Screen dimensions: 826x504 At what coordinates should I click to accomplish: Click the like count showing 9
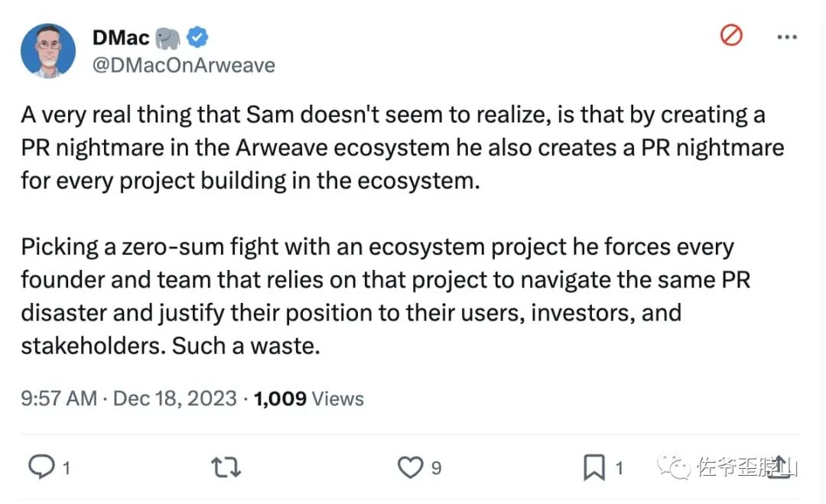click(437, 467)
